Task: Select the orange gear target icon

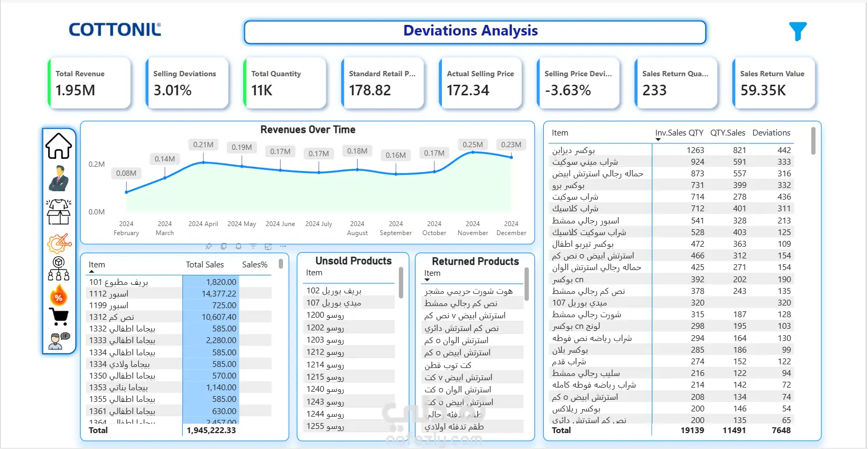Action: coord(58,244)
